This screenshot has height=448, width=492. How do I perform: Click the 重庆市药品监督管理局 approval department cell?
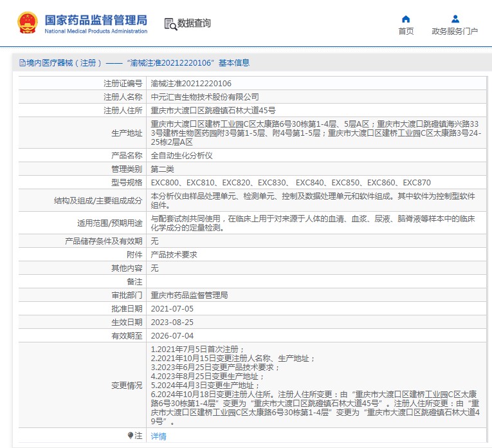coord(189,295)
